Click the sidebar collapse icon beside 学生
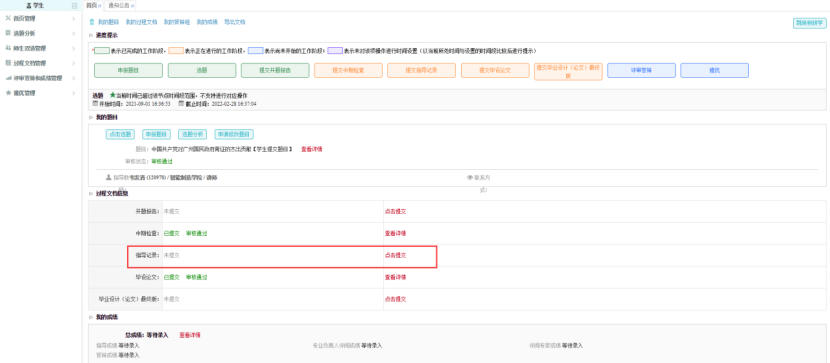This screenshot has height=363, width=830. coord(75,5)
